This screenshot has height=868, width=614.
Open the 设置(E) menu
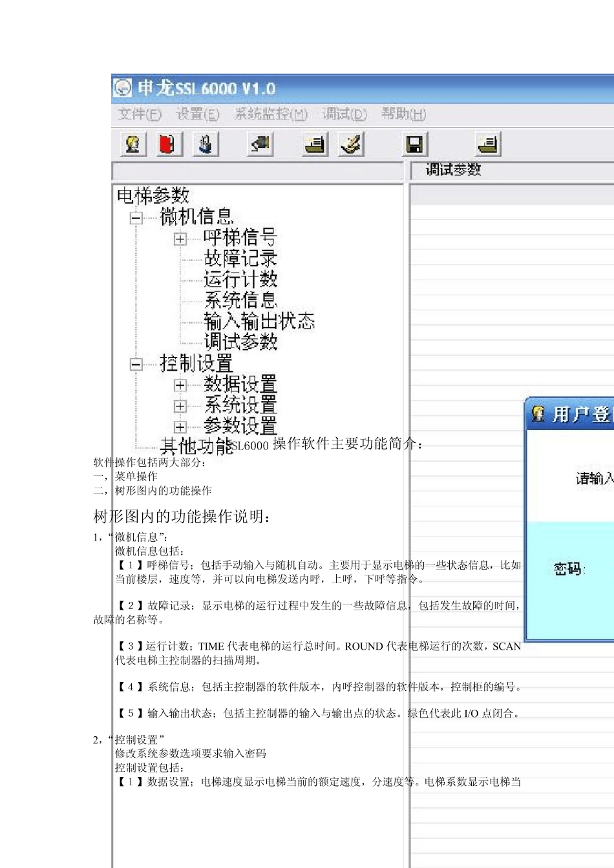(x=198, y=114)
